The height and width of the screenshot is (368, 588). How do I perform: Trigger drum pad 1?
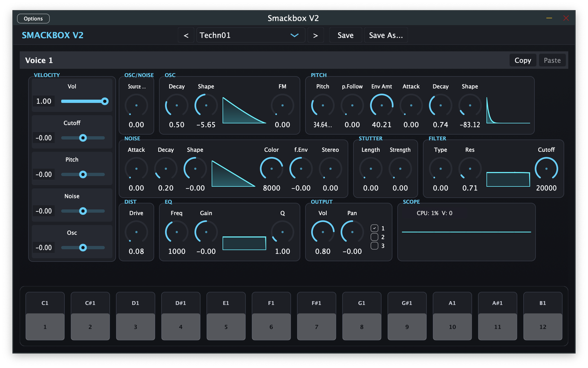pyautogui.click(x=45, y=327)
